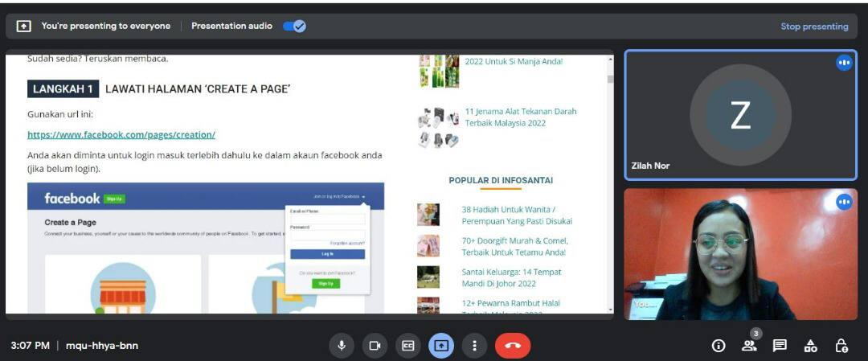Click thumbnail beside 38 Hadiah article

(428, 215)
